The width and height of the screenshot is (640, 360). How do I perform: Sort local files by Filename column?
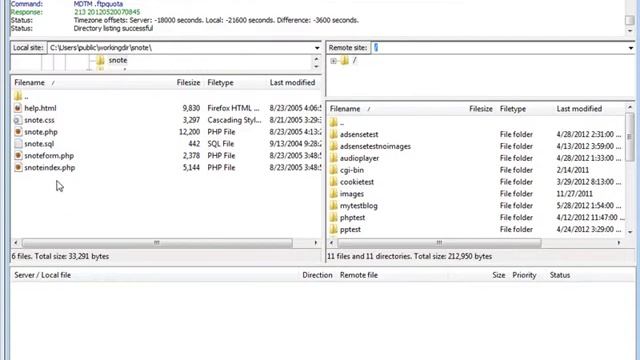tap(29, 82)
